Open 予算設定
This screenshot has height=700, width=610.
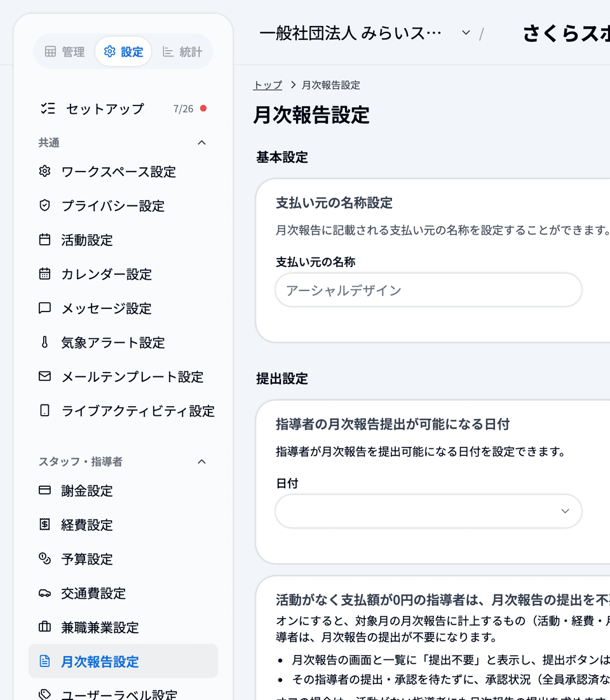(123, 559)
